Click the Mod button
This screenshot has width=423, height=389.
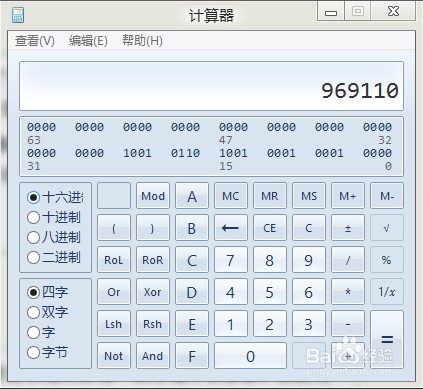tap(153, 196)
